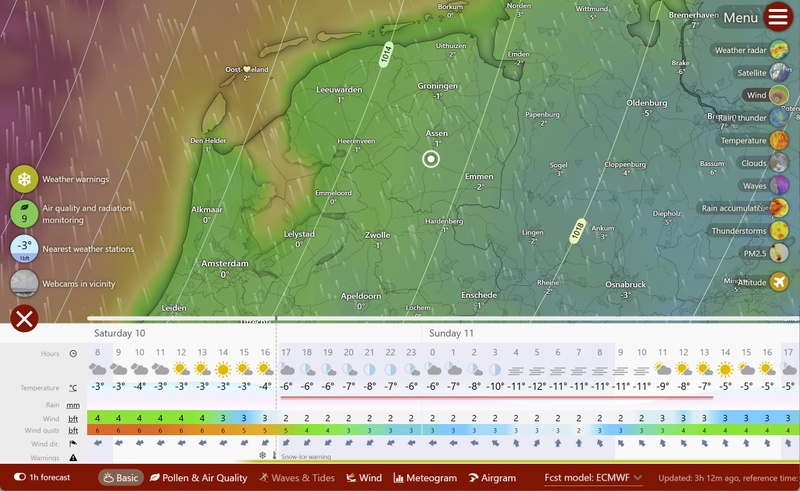
Task: Switch to the Satellite layer
Action: click(x=779, y=72)
